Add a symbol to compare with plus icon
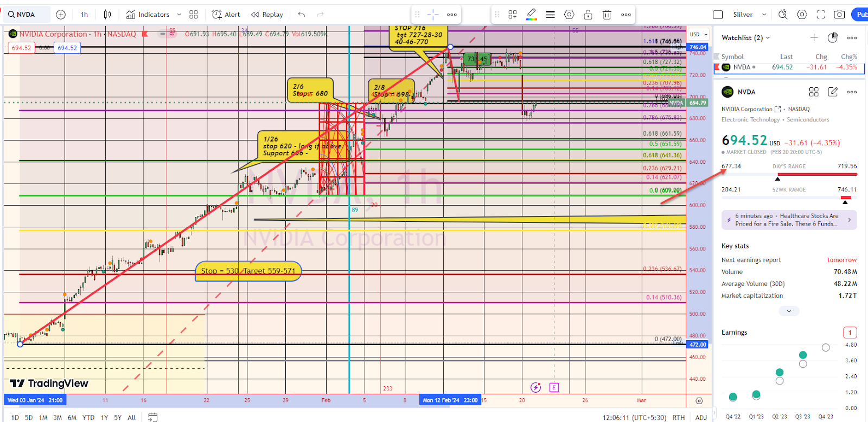 click(61, 15)
